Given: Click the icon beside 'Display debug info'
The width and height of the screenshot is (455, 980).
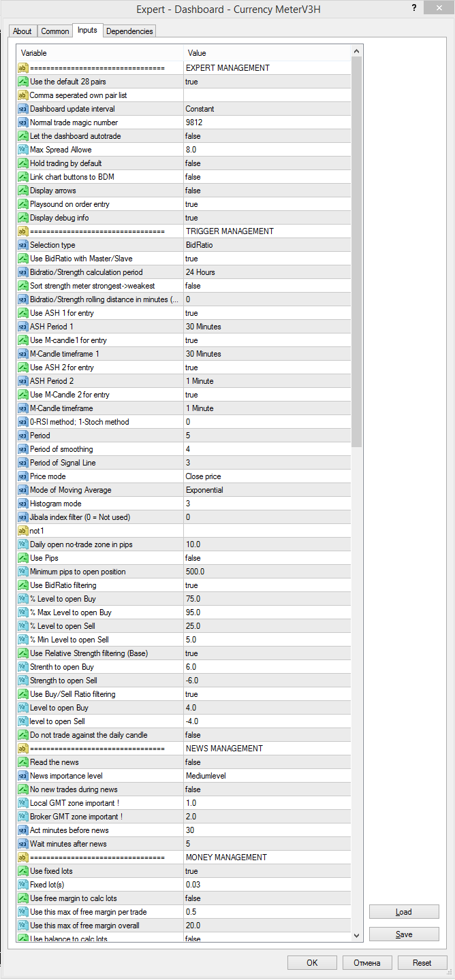Looking at the screenshot, I should (x=22, y=218).
